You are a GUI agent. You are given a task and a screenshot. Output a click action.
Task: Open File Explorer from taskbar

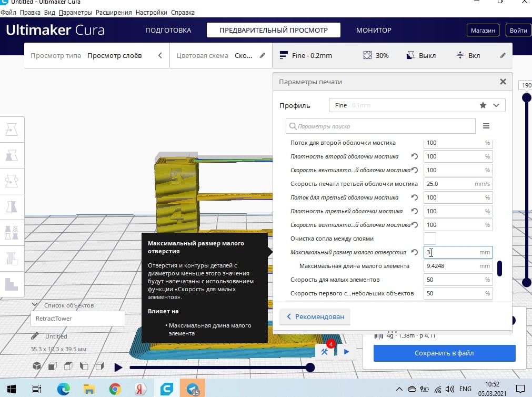[89, 389]
